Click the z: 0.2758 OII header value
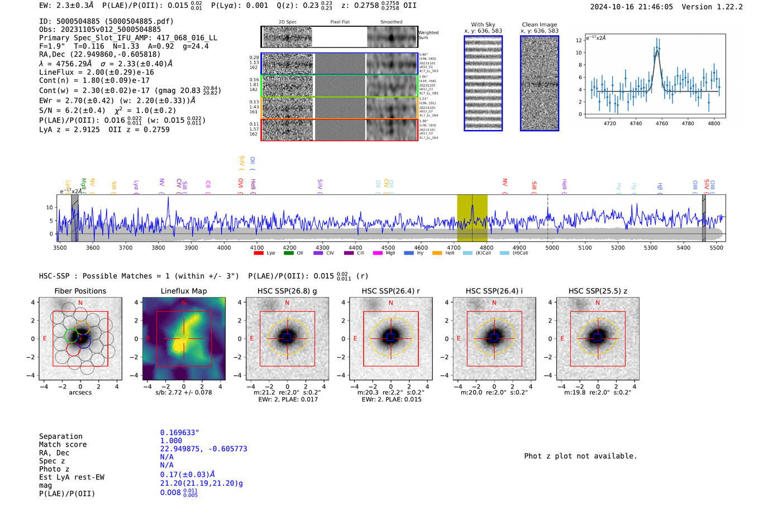This screenshot has height=532, width=782. [379, 6]
